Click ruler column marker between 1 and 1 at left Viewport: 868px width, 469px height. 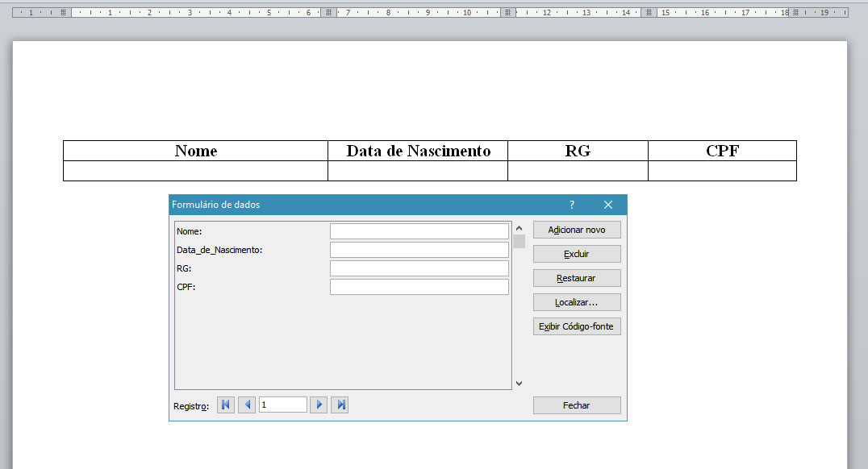(x=63, y=12)
